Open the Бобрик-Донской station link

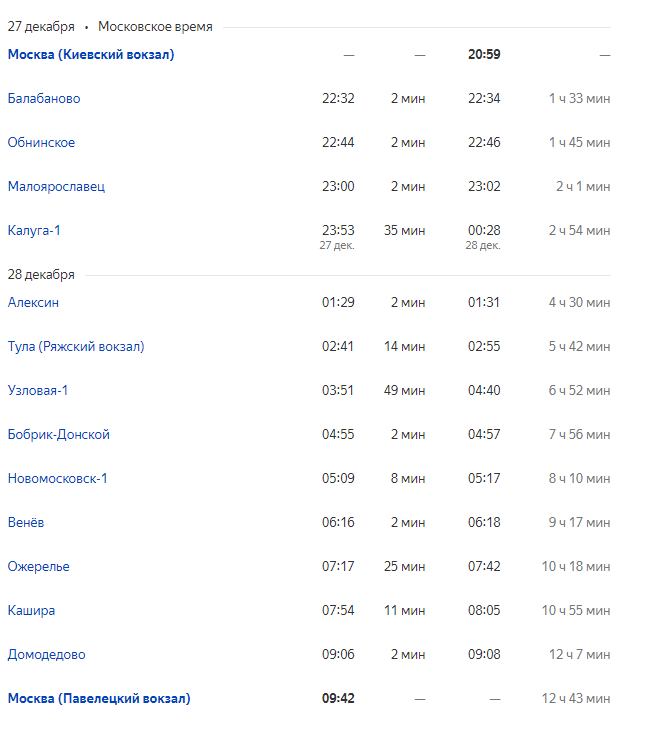tap(59, 435)
